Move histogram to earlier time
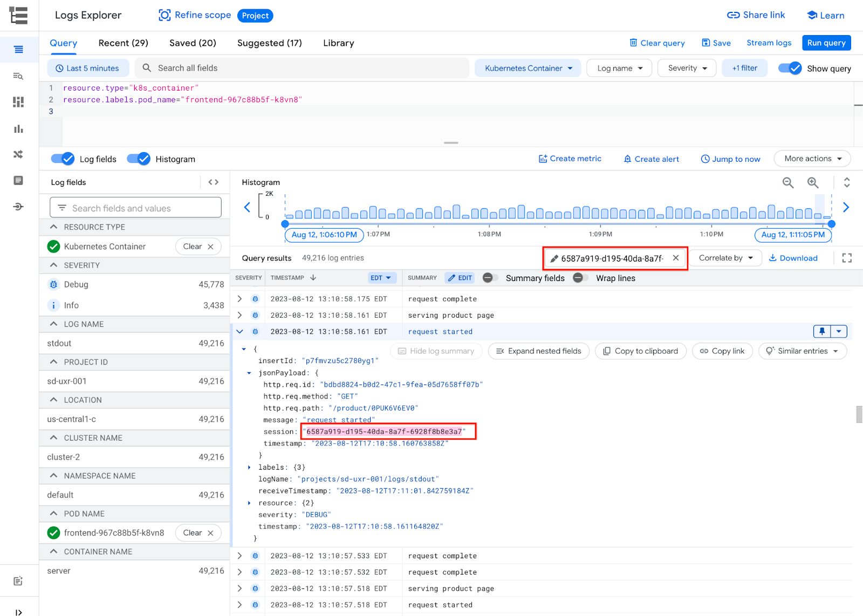 point(248,207)
